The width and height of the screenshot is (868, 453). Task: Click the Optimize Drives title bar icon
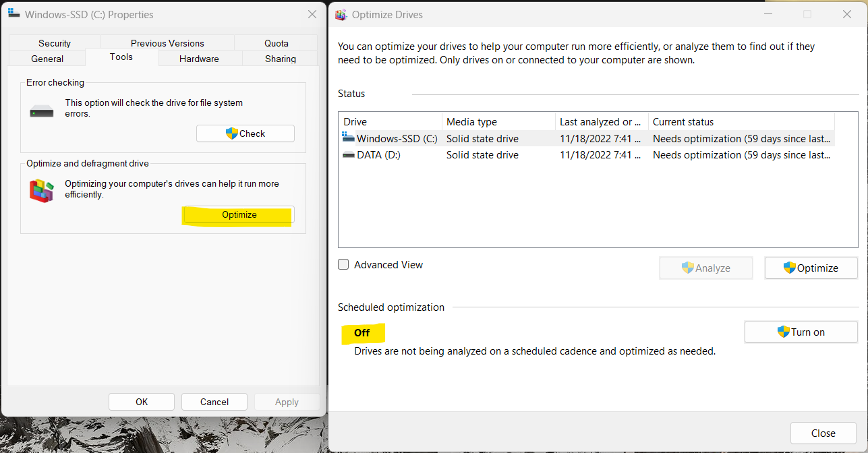tap(341, 14)
